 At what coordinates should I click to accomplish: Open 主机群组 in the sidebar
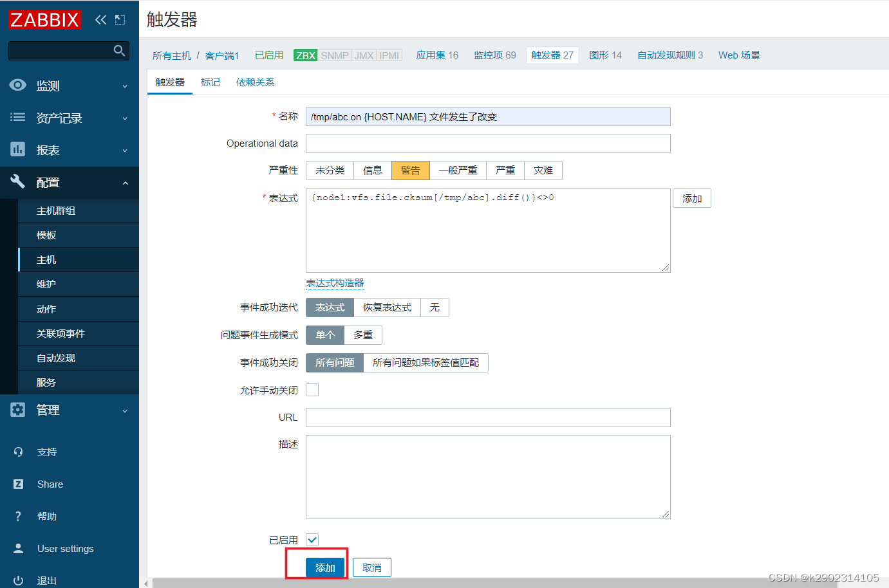(x=79, y=211)
